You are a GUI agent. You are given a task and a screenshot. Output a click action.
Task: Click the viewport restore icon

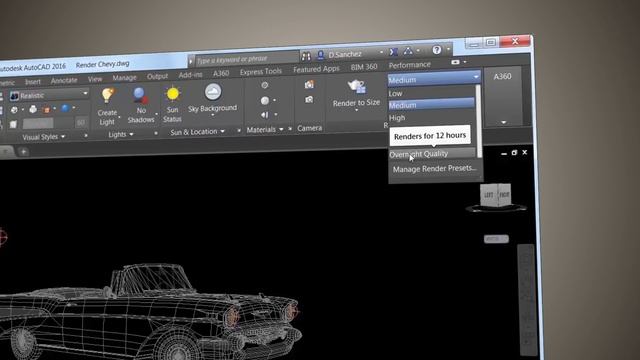point(514,153)
